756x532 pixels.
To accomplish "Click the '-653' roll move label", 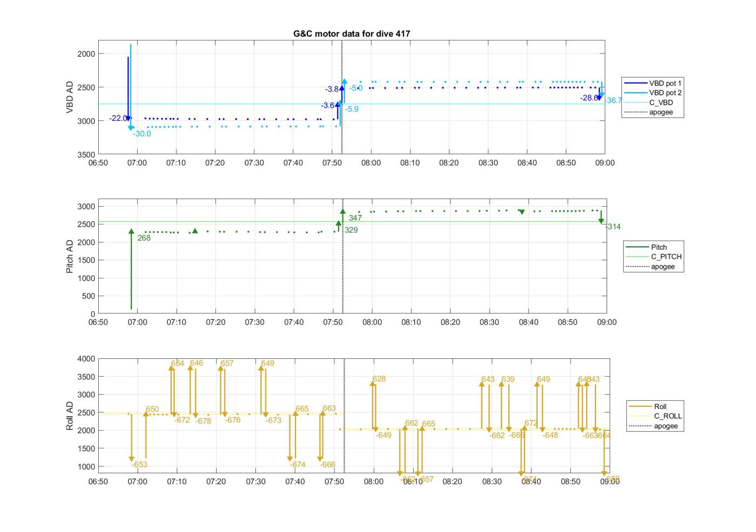I will pos(139,465).
